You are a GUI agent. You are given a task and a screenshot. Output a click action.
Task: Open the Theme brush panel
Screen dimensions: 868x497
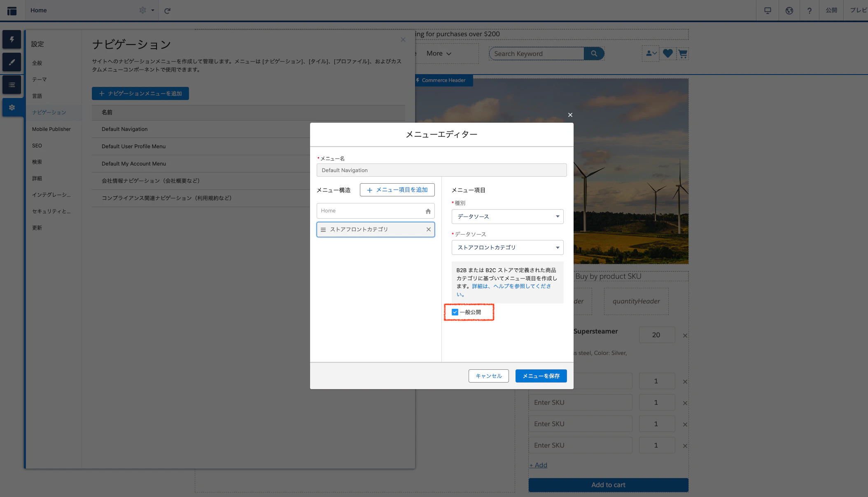click(x=12, y=62)
